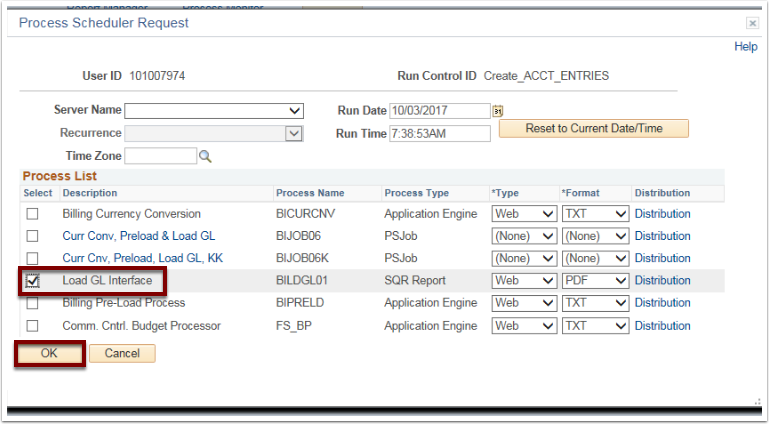
Task: Click the Process Name column header
Action: tap(310, 193)
